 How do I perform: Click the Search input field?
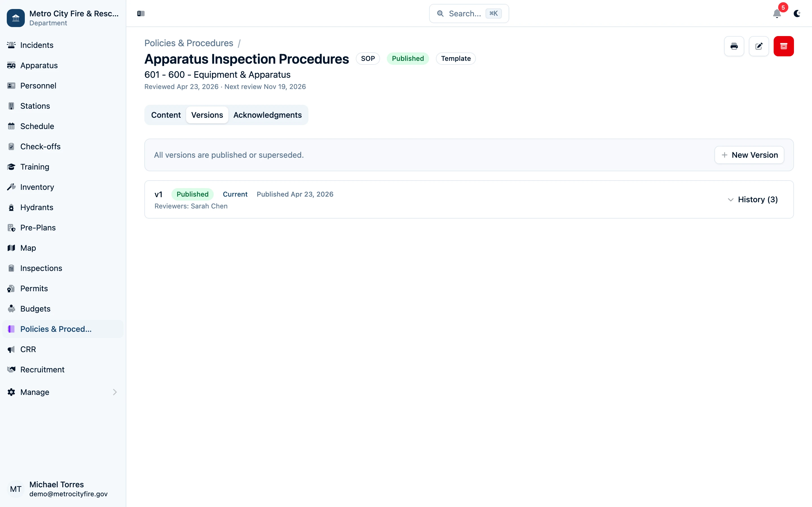pos(468,14)
